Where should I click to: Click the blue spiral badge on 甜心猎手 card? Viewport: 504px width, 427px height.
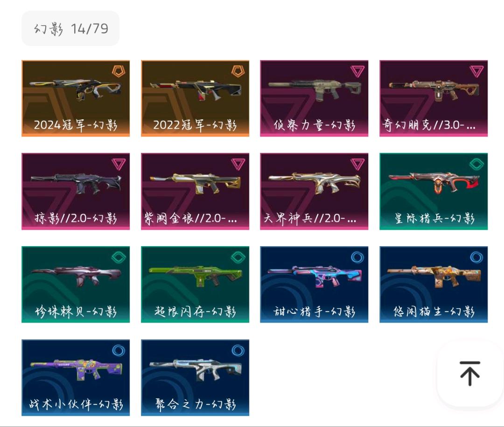(x=357, y=257)
